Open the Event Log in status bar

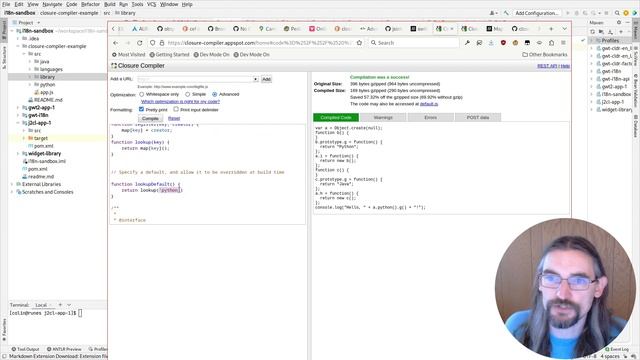point(616,349)
